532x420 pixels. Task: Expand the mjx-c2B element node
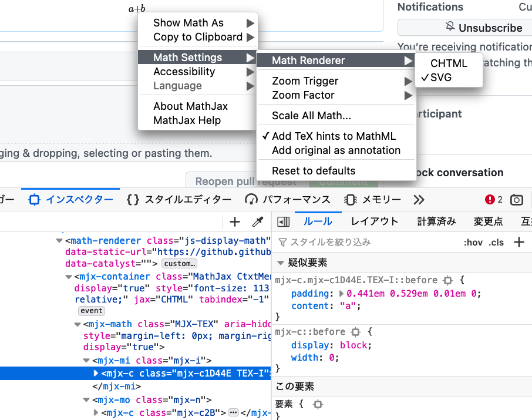96,413
